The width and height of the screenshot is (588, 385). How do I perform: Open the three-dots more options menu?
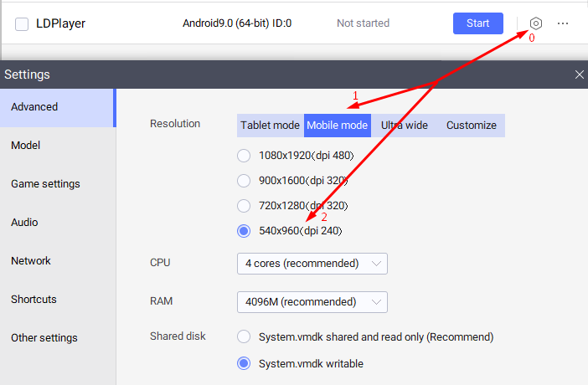tap(563, 23)
